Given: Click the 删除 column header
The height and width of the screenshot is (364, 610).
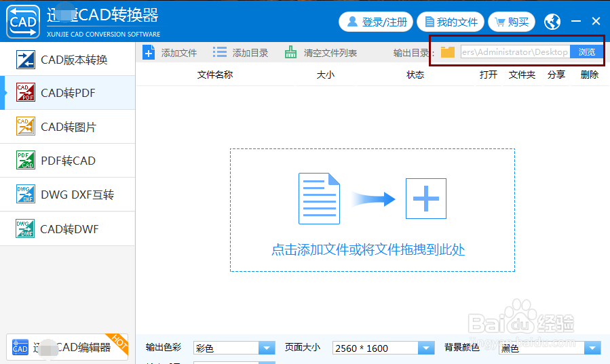Looking at the screenshot, I should [x=590, y=75].
